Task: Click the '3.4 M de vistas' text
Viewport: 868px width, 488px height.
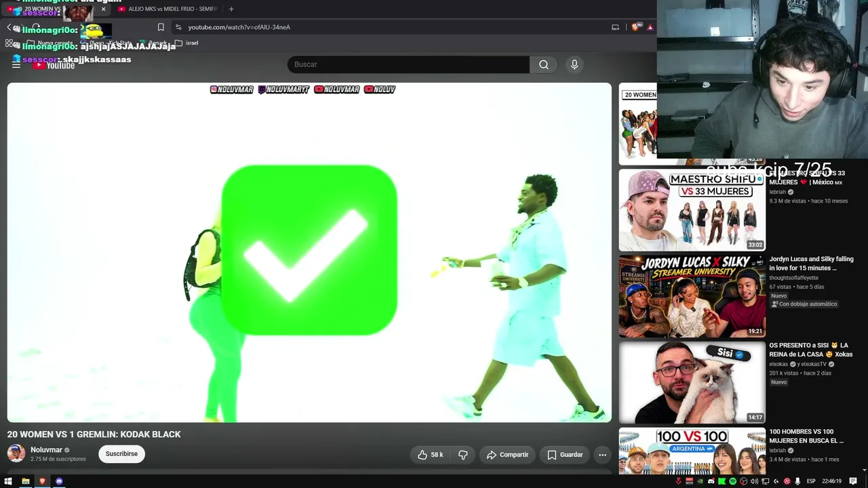Action: pyautogui.click(x=787, y=460)
